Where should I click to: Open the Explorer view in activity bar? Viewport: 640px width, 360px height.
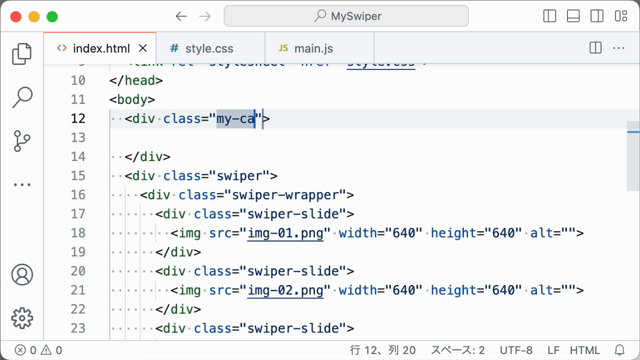point(22,54)
